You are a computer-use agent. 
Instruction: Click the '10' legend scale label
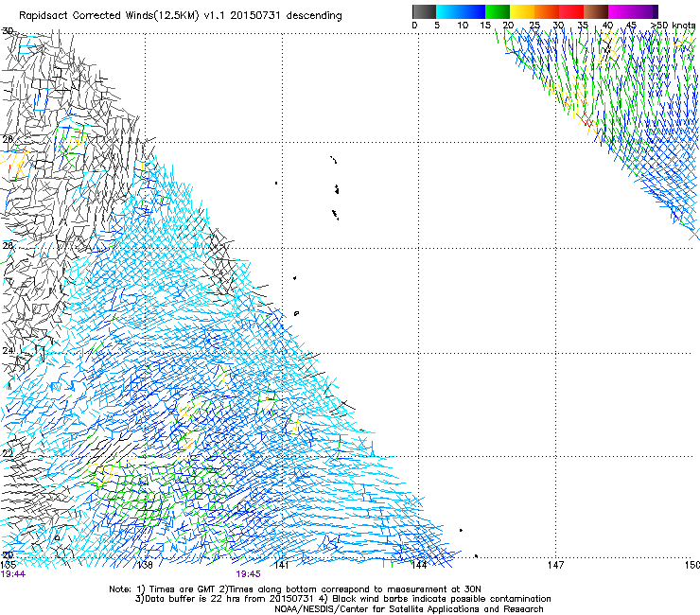point(463,26)
